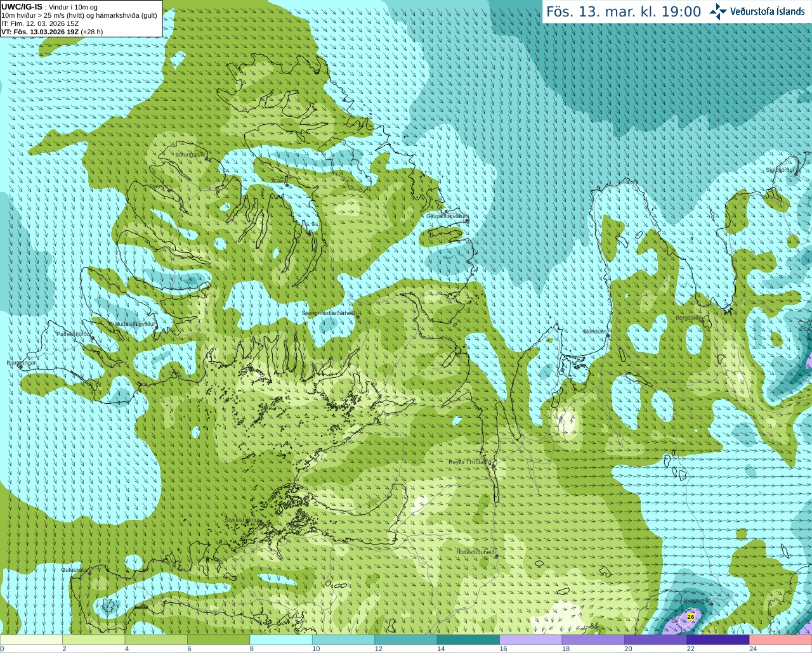Select the 8–10 m/s legend swatch
Image resolution: width=812 pixels, height=653 pixels.
pos(281,640)
